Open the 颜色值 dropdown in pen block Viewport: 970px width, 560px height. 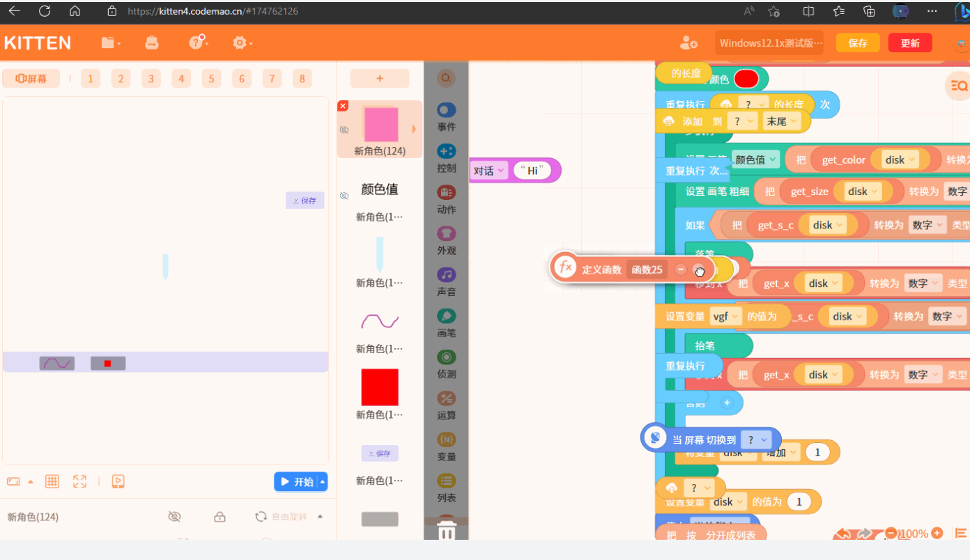click(756, 160)
